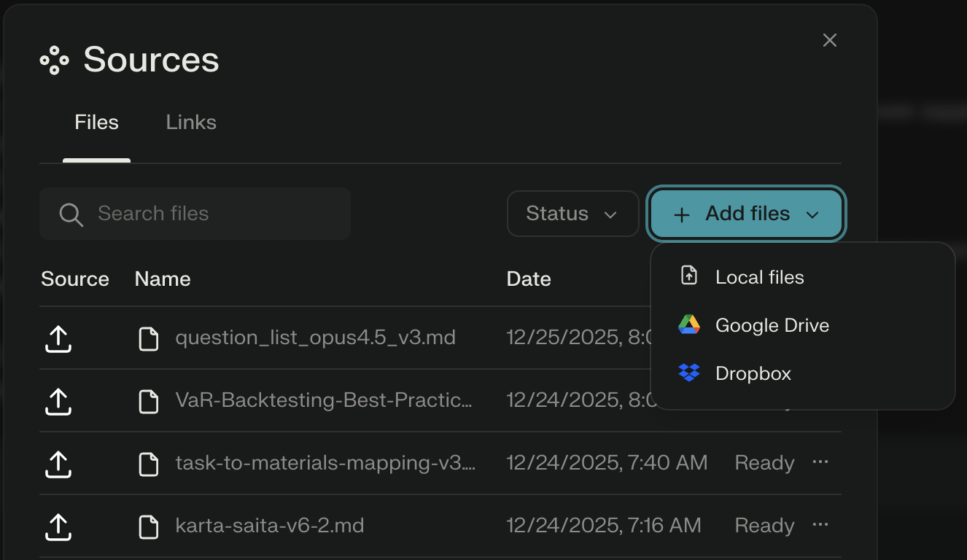967x560 pixels.
Task: Open the Status filter dropdown
Action: coord(572,214)
